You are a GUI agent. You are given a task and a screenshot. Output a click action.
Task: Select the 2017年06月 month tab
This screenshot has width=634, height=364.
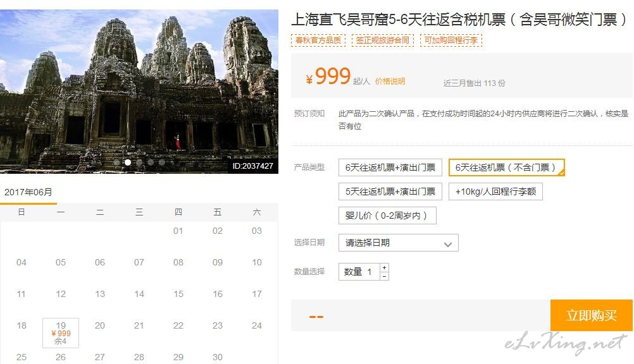[28, 192]
